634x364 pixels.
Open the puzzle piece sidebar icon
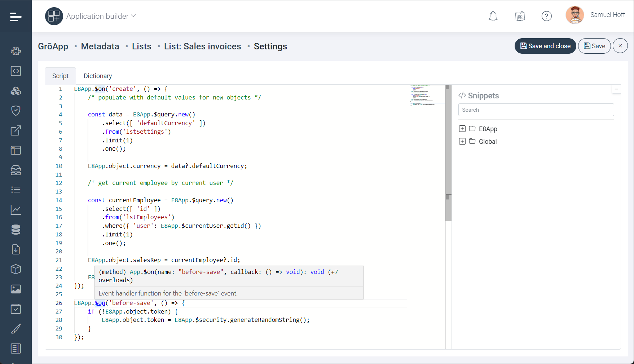click(16, 51)
